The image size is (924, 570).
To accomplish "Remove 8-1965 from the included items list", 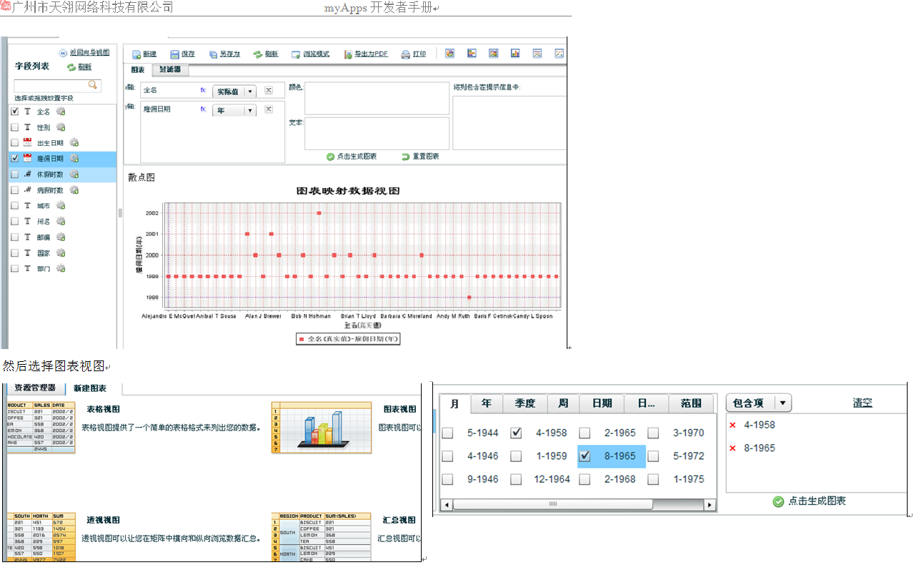I will coord(732,448).
